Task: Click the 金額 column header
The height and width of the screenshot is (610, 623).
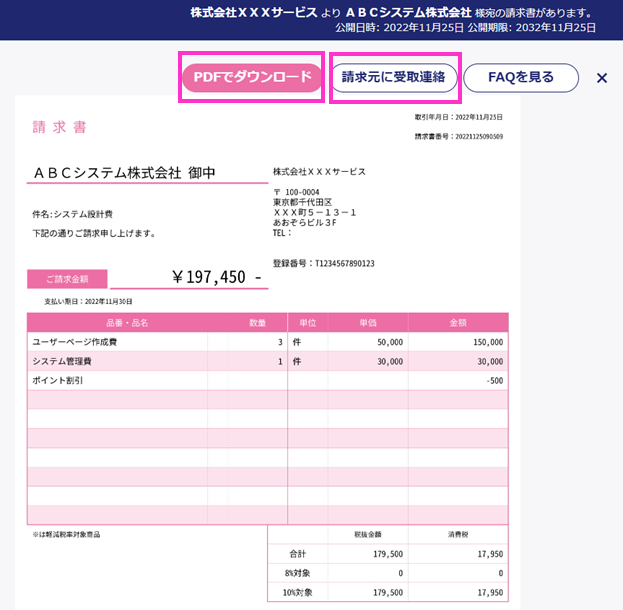Action: tap(458, 323)
